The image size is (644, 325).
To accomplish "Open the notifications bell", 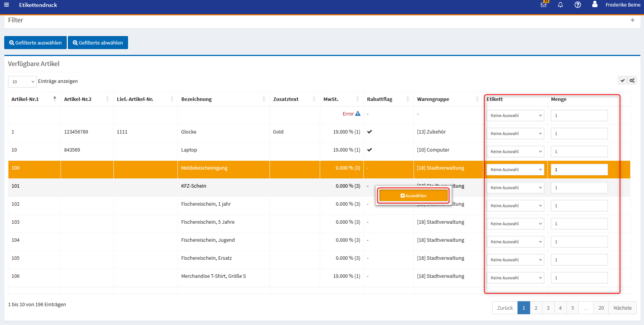I will 560,5.
